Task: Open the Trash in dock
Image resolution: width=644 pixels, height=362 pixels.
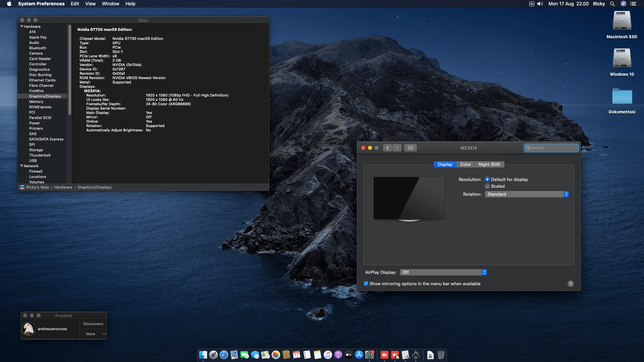Action: [x=441, y=355]
